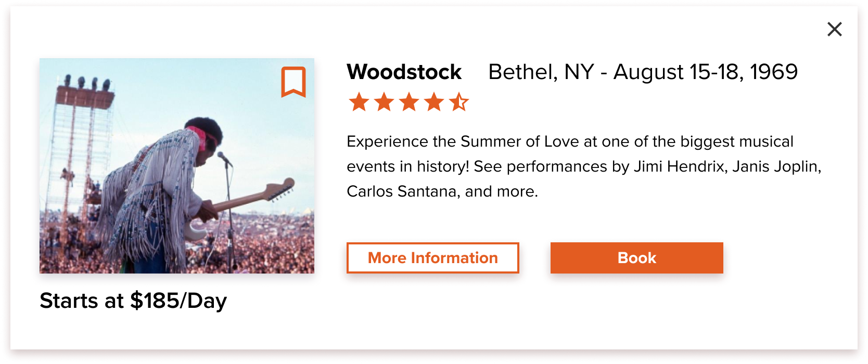Image resolution: width=868 pixels, height=364 pixels.
Task: Choose the third rating star
Action: (x=409, y=102)
